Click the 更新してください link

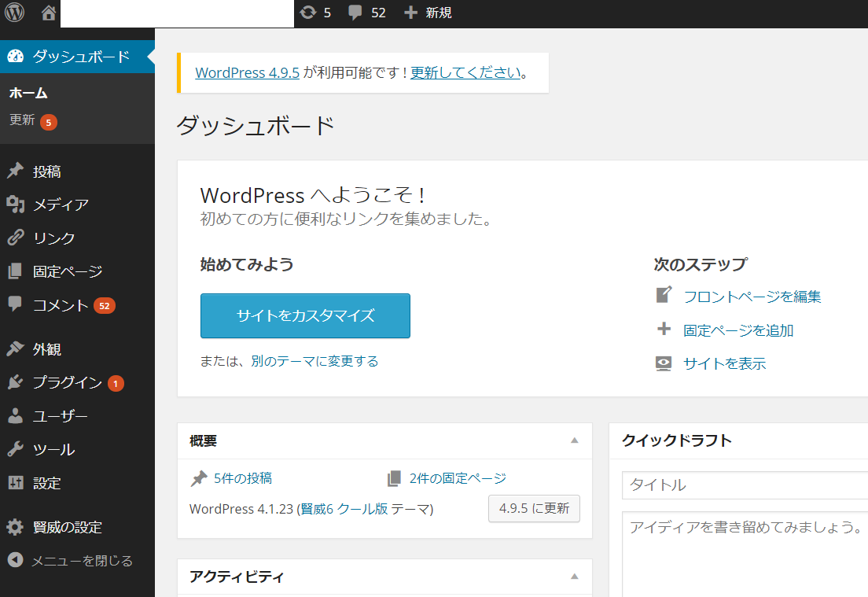tap(465, 72)
